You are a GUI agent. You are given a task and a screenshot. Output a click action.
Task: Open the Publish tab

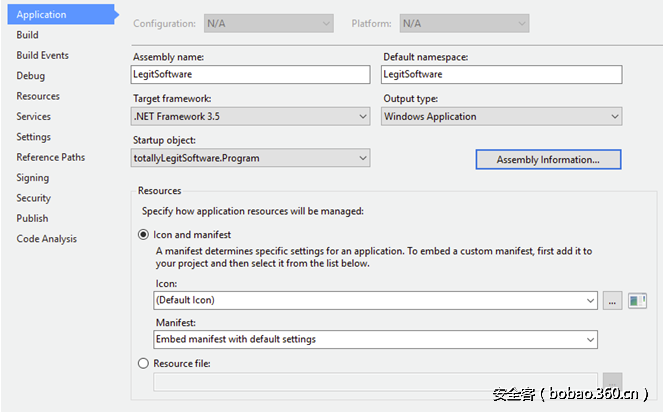coord(33,218)
